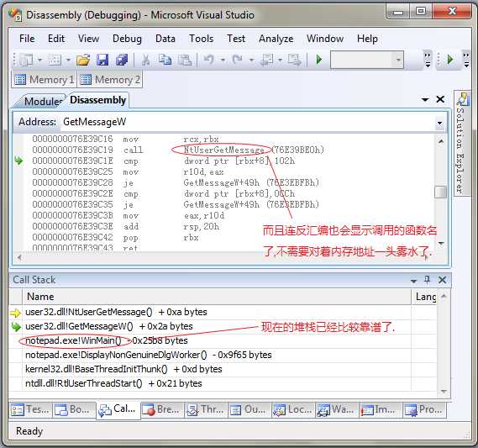This screenshot has width=478, height=448.
Task: Show debug toolbar overflow options
Action: click(466, 60)
